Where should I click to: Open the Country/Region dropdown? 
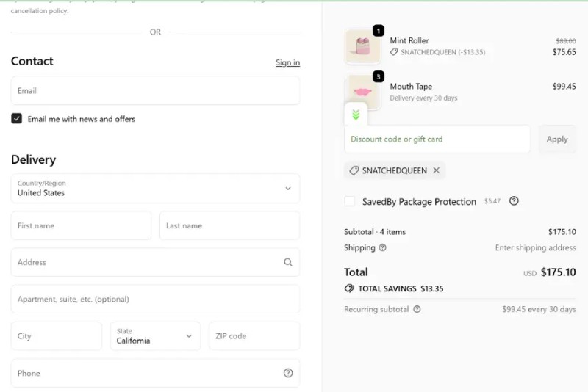(x=155, y=189)
